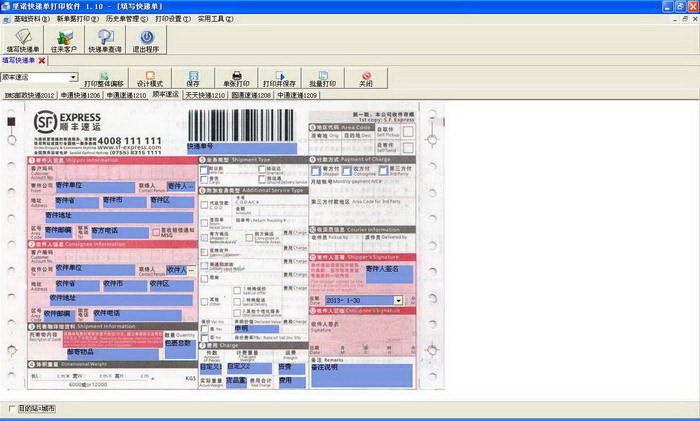The width and height of the screenshot is (700, 421).
Task: Open 往来客户 customer list icon
Action: coord(62,39)
